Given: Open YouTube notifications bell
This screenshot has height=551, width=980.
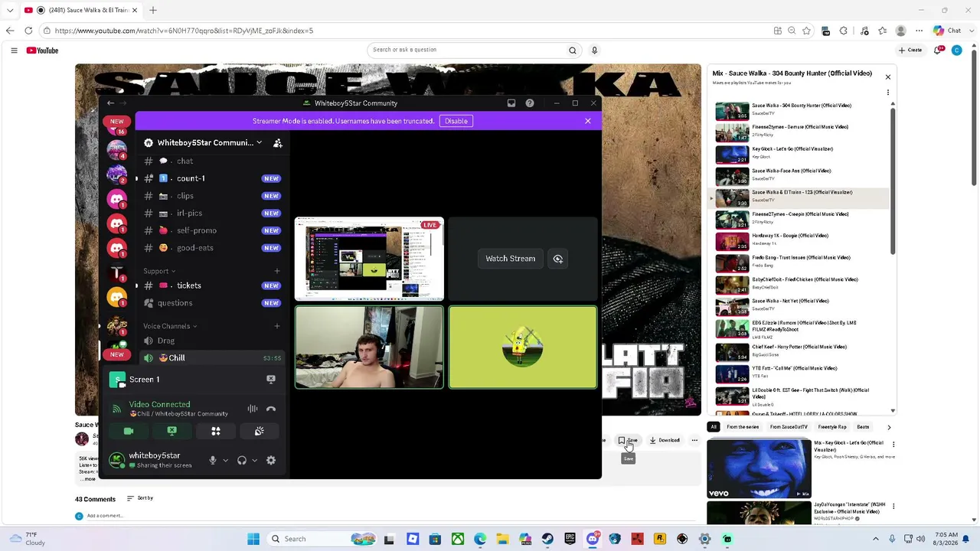Looking at the screenshot, I should [938, 51].
